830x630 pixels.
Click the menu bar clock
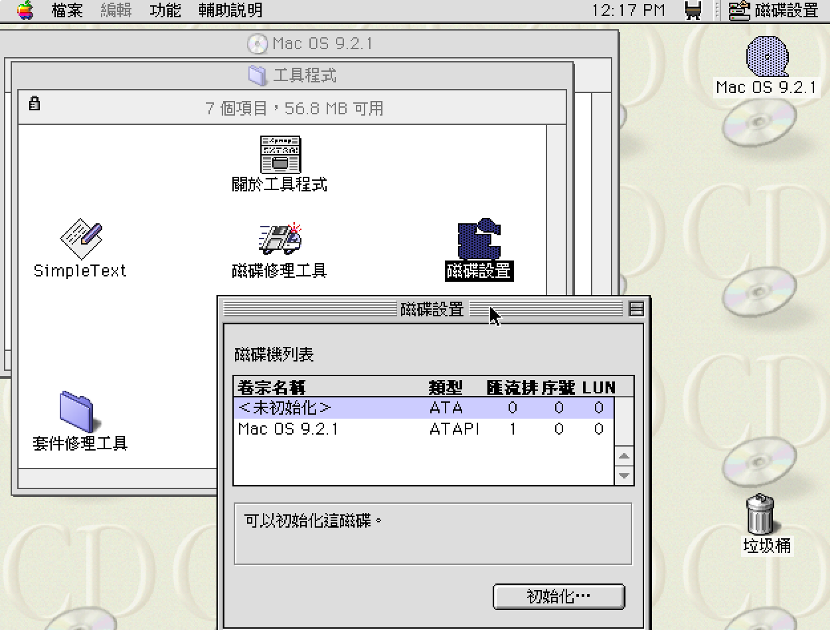pos(628,10)
